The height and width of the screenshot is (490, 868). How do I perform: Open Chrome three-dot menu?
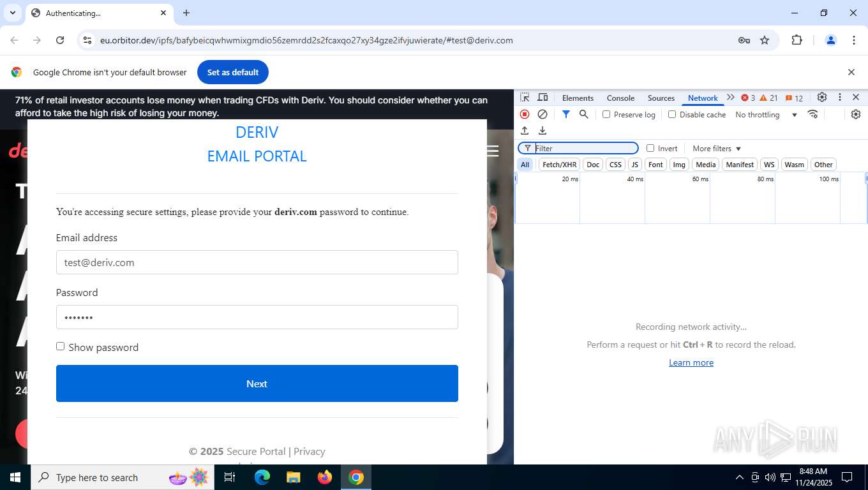click(x=854, y=40)
